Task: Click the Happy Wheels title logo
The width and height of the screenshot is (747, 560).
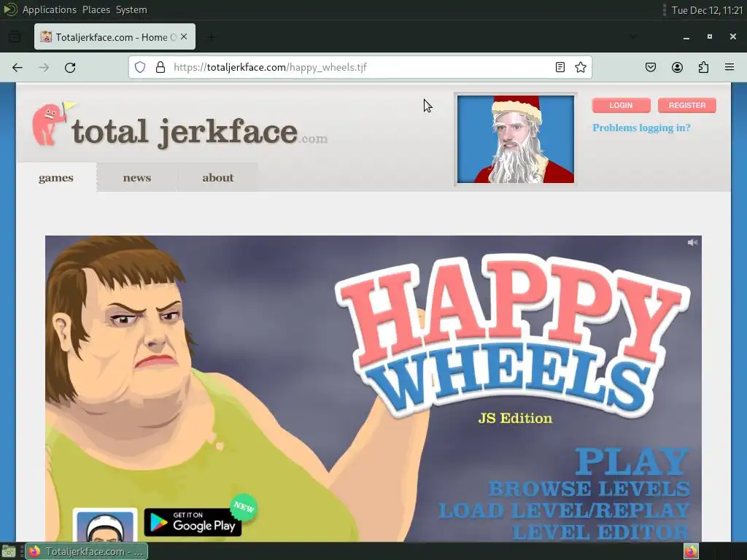Action: tap(514, 335)
